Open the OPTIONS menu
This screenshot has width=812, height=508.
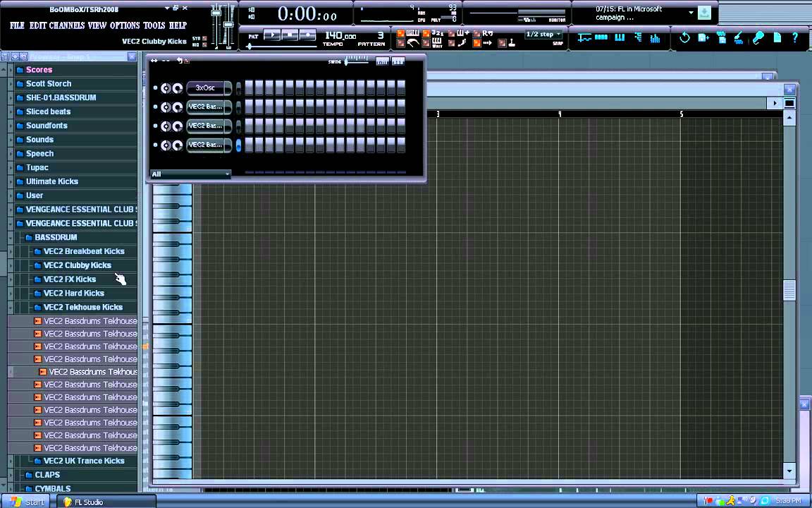(125, 25)
